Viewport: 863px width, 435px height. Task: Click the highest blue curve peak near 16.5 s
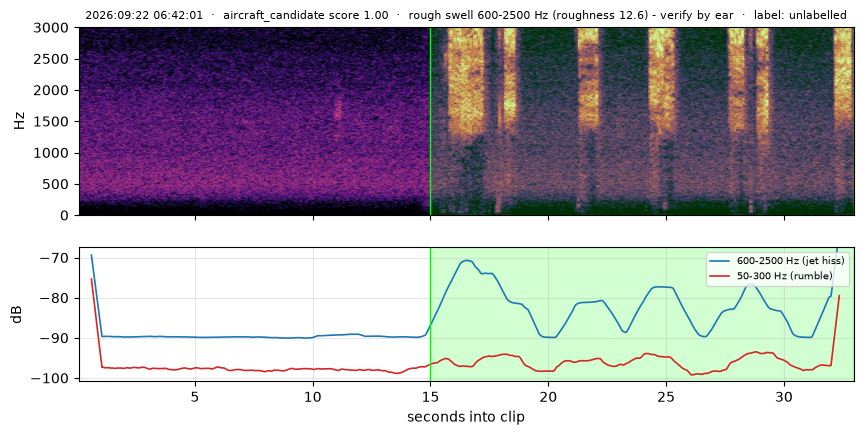[x=467, y=260]
